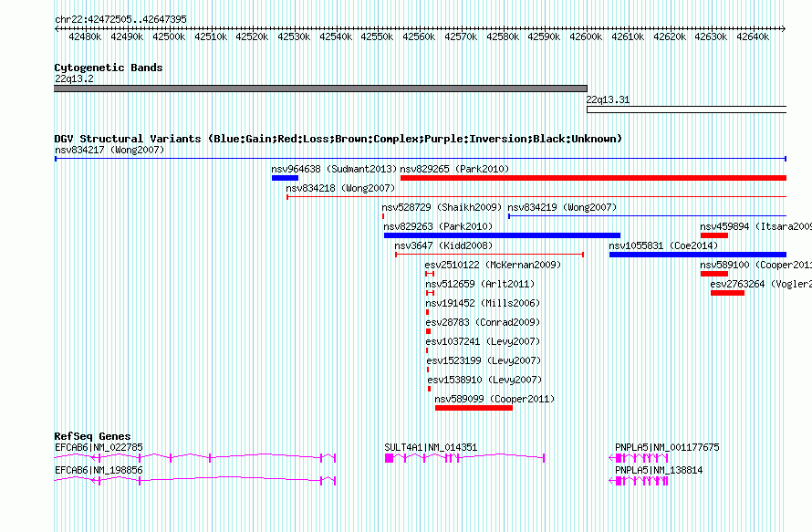Open esv1037241 (Levy2007) variant
The width and height of the screenshot is (812, 532).
[x=482, y=341]
